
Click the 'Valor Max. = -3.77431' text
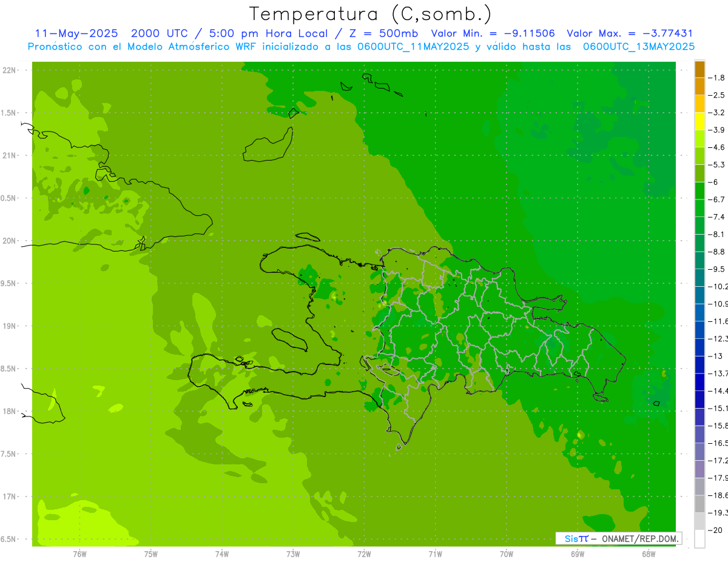(x=630, y=33)
